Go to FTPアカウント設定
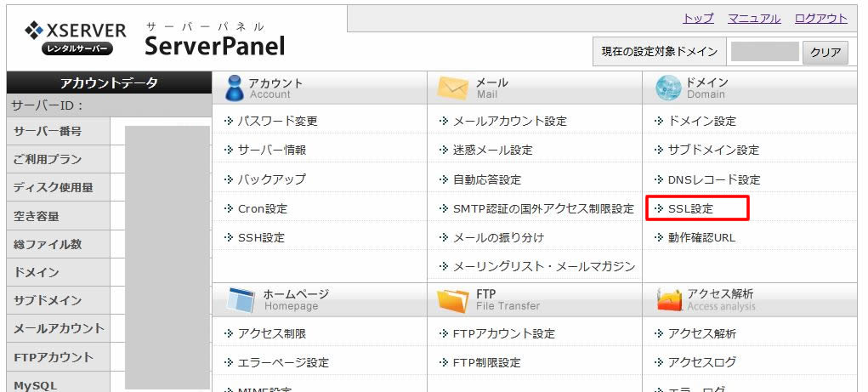This screenshot has width=868, height=392. 504,334
